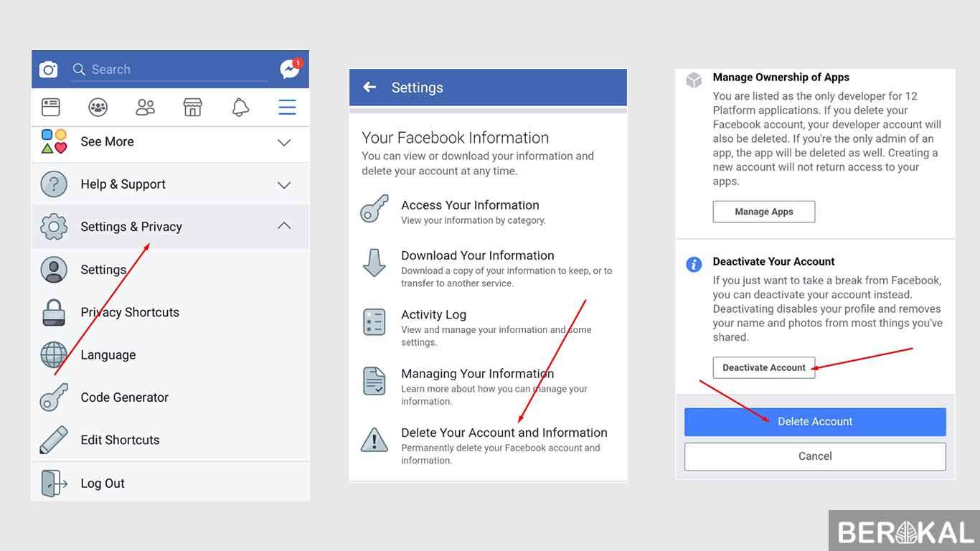Click the Log Out door icon

pos(54,483)
